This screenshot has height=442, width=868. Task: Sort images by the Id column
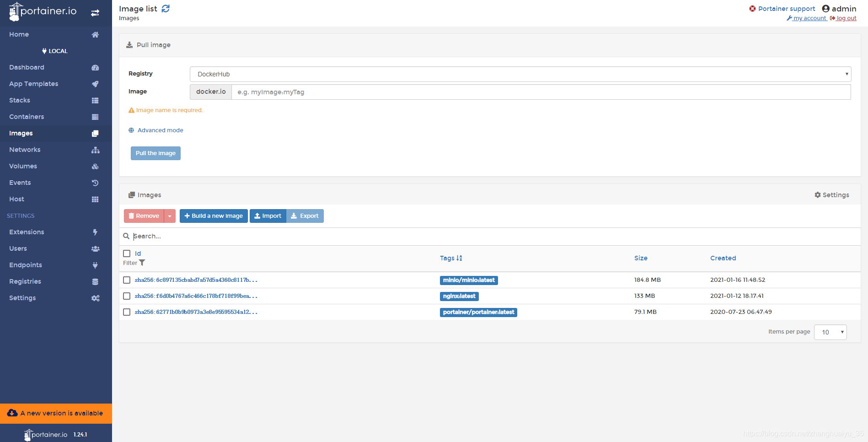(138, 253)
